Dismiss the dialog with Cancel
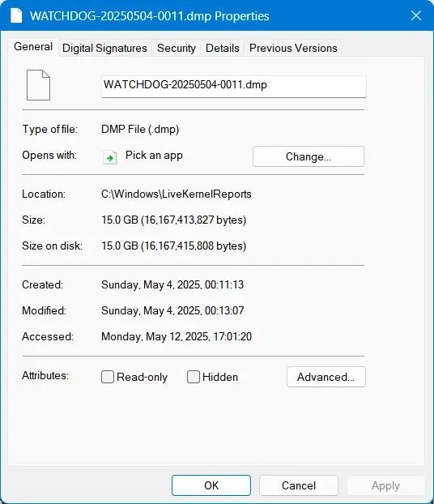Image resolution: width=434 pixels, height=504 pixels. tap(299, 485)
